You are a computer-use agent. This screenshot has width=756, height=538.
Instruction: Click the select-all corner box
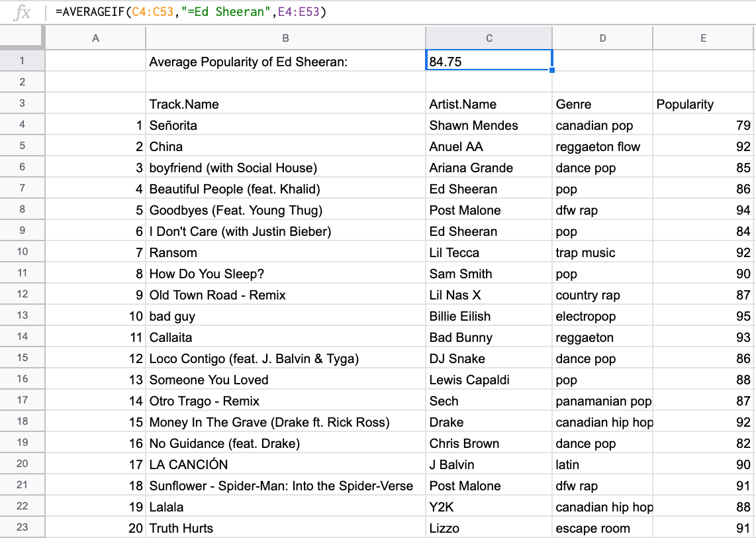coord(23,38)
